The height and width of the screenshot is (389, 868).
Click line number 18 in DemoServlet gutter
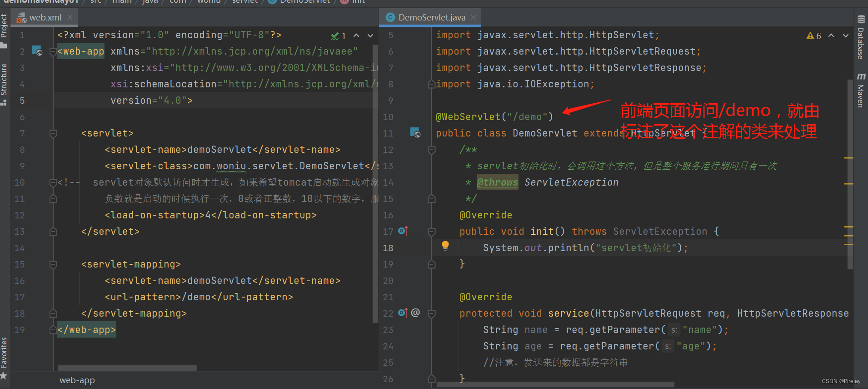point(388,248)
